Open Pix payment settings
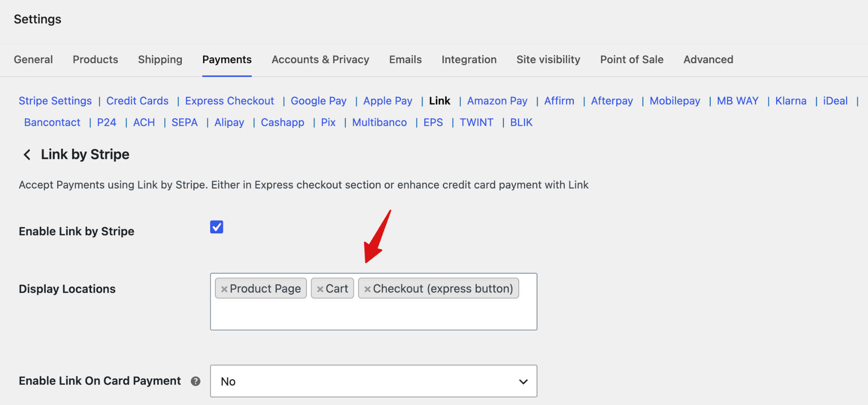 click(x=328, y=122)
